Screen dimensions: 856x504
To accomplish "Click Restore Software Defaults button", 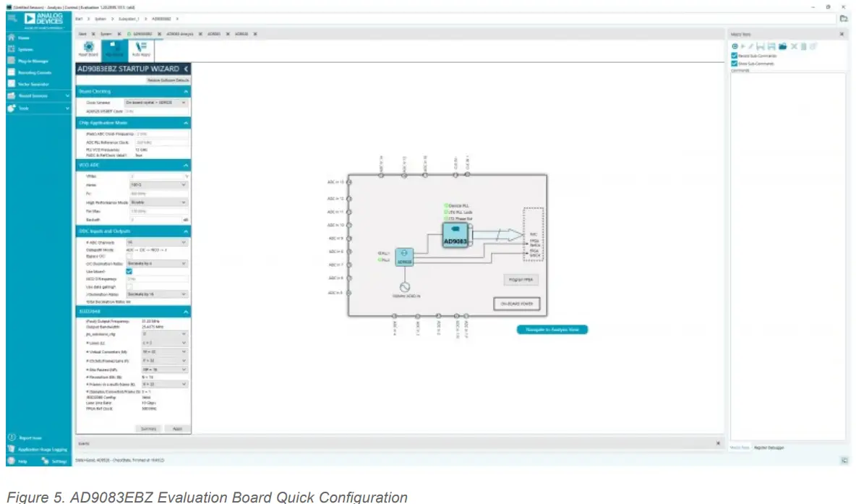I will coord(168,80).
